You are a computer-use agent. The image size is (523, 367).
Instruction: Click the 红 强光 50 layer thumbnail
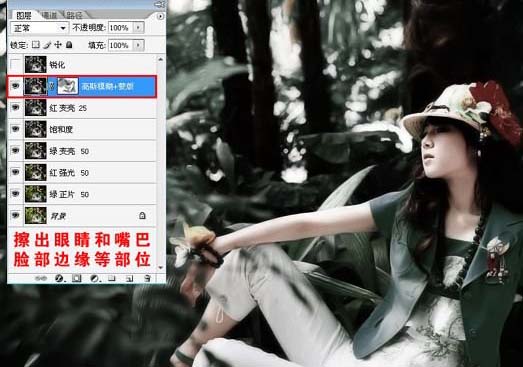pos(35,172)
